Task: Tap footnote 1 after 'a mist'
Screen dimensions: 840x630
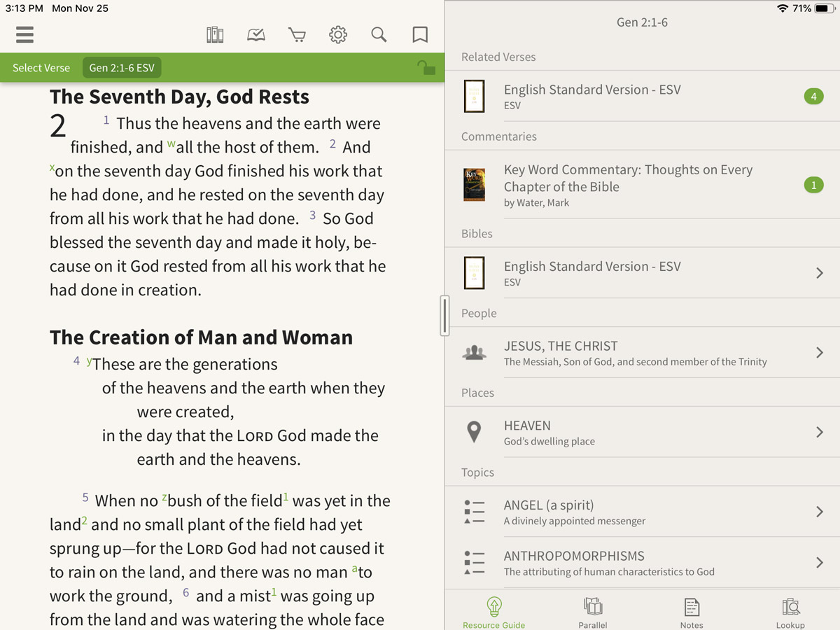Action: point(274,592)
